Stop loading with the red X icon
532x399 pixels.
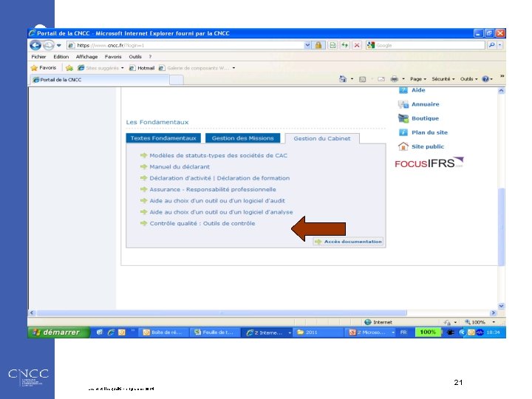(357, 45)
